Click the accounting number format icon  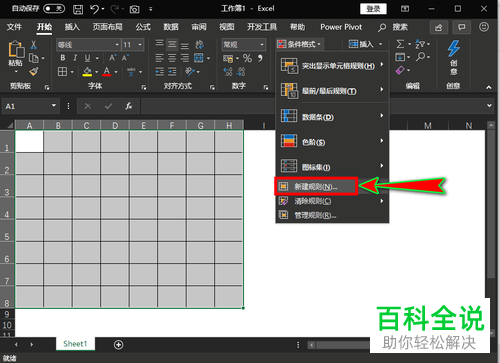click(x=228, y=59)
